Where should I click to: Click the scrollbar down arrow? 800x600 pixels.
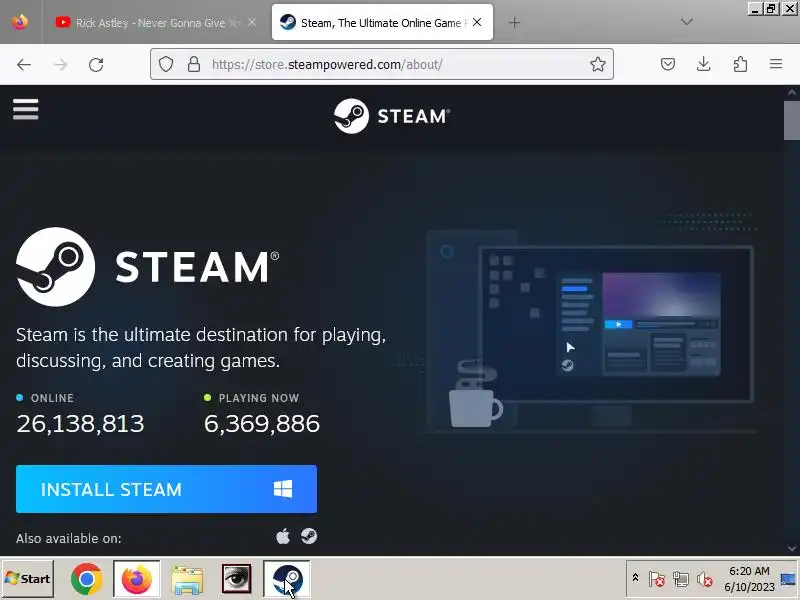pyautogui.click(x=791, y=548)
